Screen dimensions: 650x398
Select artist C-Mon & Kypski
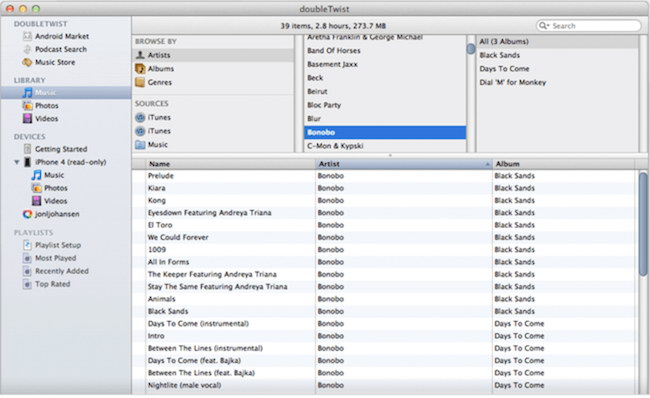tap(335, 146)
